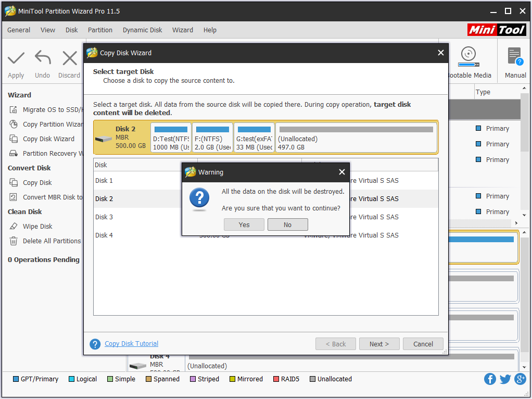Click 0 Operations Pending label
The image size is (532, 399).
point(44,260)
